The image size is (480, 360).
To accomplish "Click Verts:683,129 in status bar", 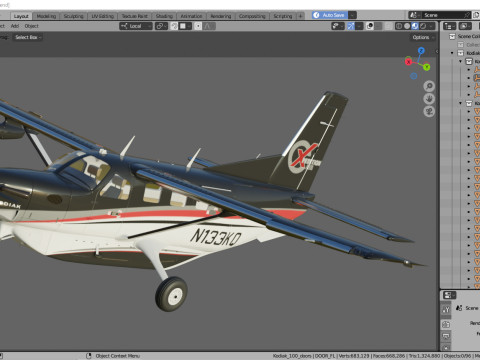I will (354, 356).
